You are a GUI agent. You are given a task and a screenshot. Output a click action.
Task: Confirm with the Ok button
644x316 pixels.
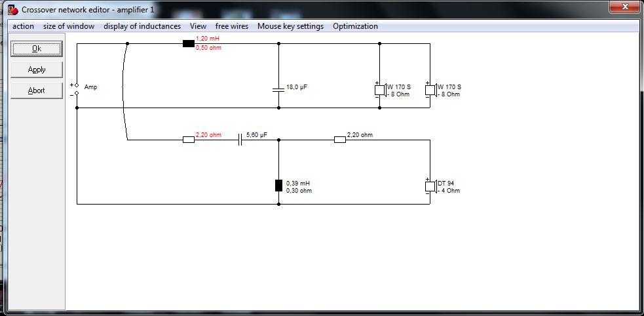pos(37,49)
